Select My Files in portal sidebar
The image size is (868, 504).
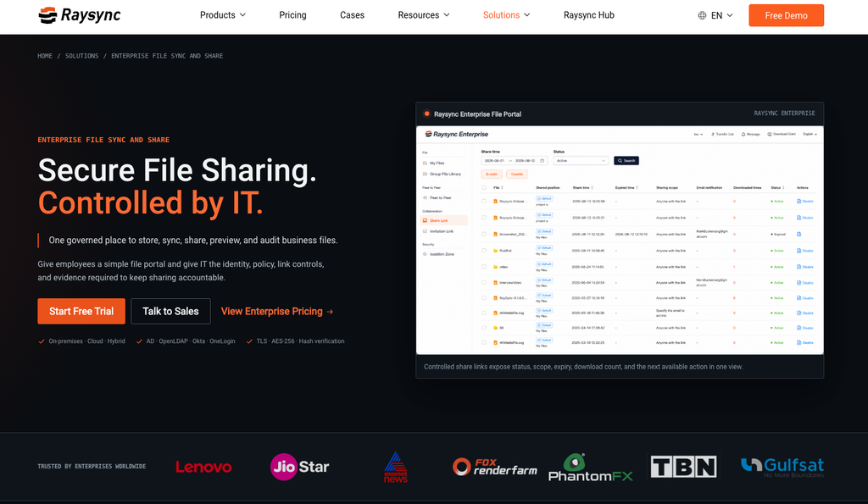433,163
